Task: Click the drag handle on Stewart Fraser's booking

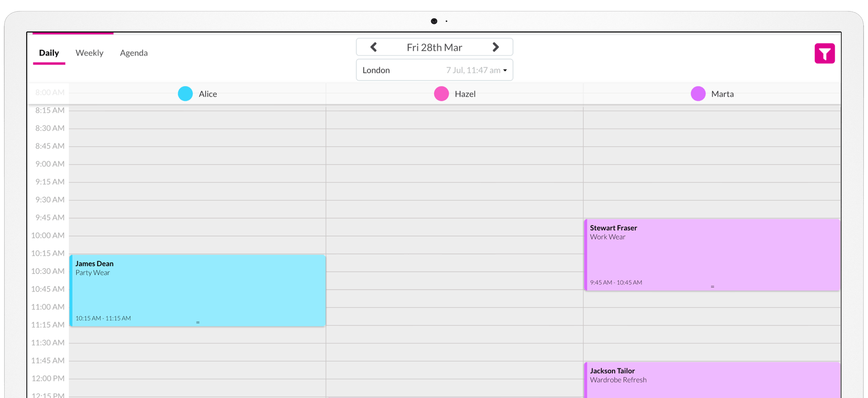Action: click(x=712, y=286)
